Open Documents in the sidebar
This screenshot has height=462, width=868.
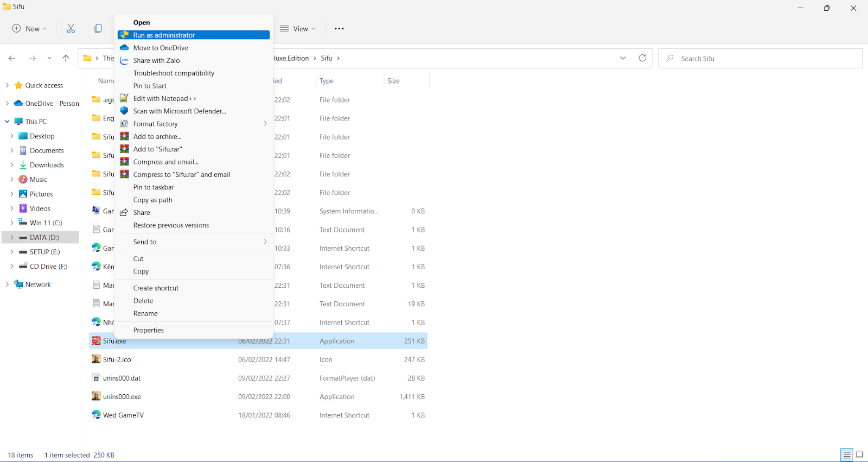(47, 150)
